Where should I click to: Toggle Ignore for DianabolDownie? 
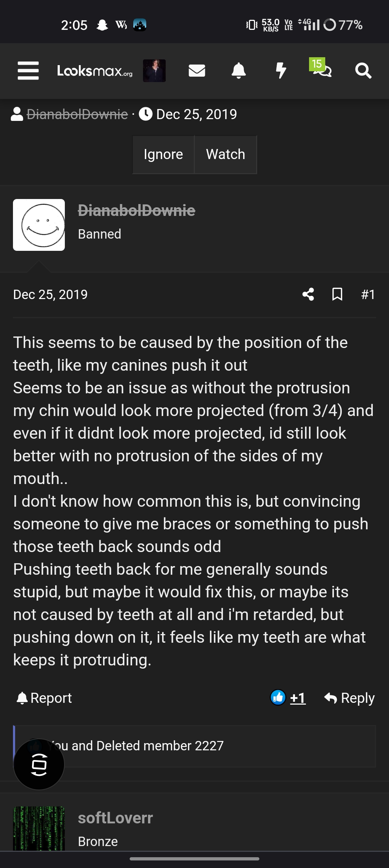pyautogui.click(x=163, y=154)
